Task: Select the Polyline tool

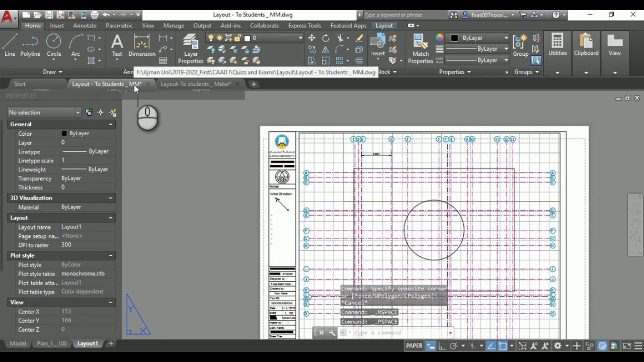Action: pyautogui.click(x=30, y=46)
